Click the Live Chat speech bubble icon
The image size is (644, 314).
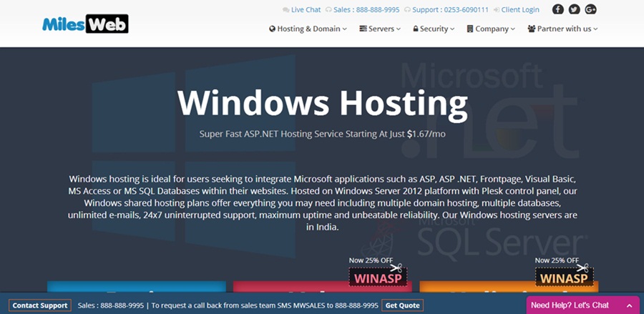click(286, 10)
